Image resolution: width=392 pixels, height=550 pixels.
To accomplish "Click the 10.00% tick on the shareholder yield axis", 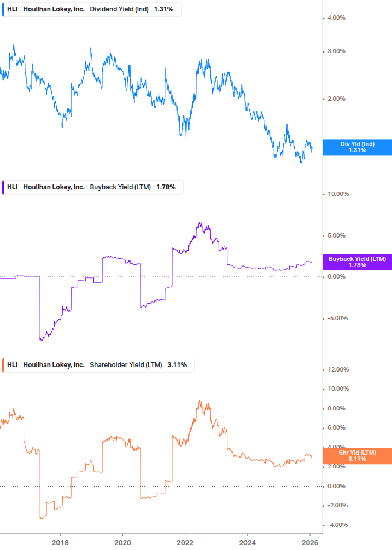I will pyautogui.click(x=338, y=389).
